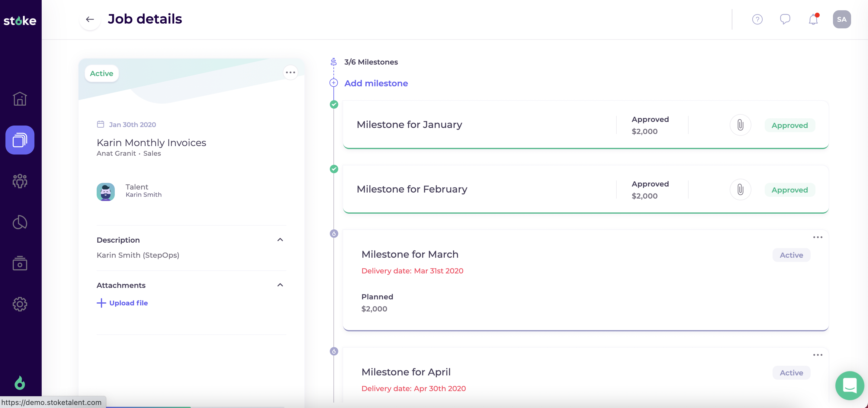
Task: Open the payments wallet sidebar icon
Action: [20, 263]
